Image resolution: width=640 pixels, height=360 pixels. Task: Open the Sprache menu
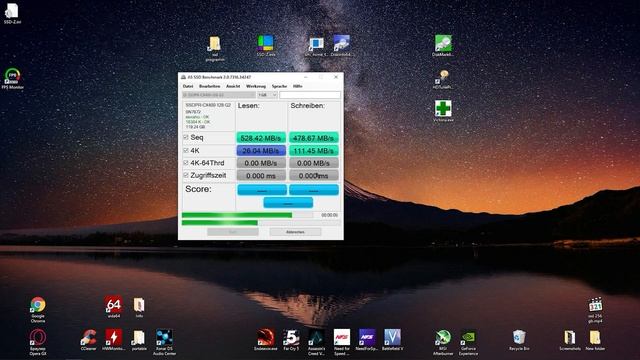tap(279, 86)
